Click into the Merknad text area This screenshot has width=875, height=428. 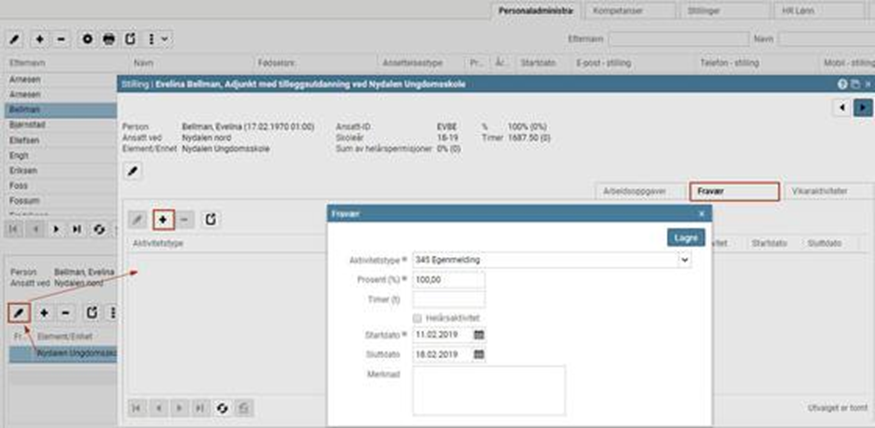(x=489, y=389)
